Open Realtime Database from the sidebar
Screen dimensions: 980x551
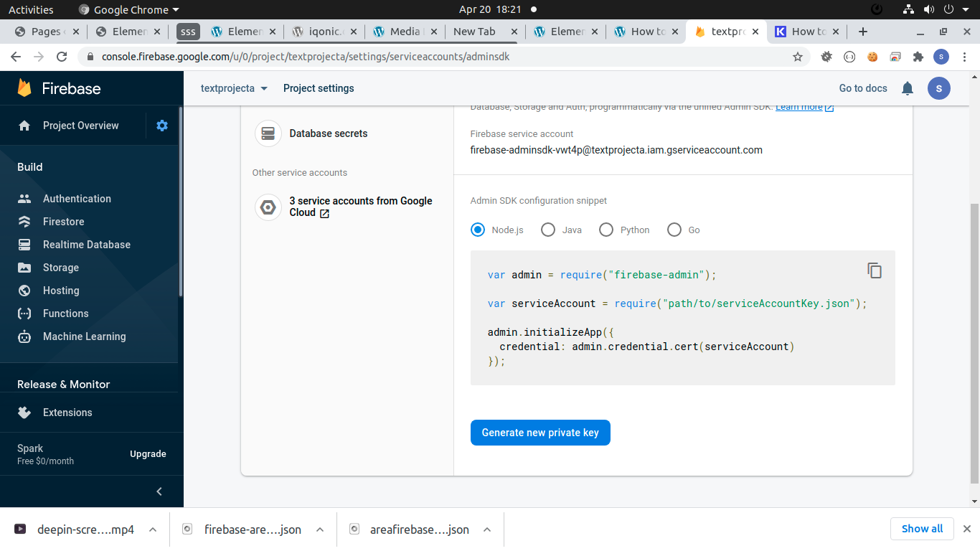pos(86,245)
